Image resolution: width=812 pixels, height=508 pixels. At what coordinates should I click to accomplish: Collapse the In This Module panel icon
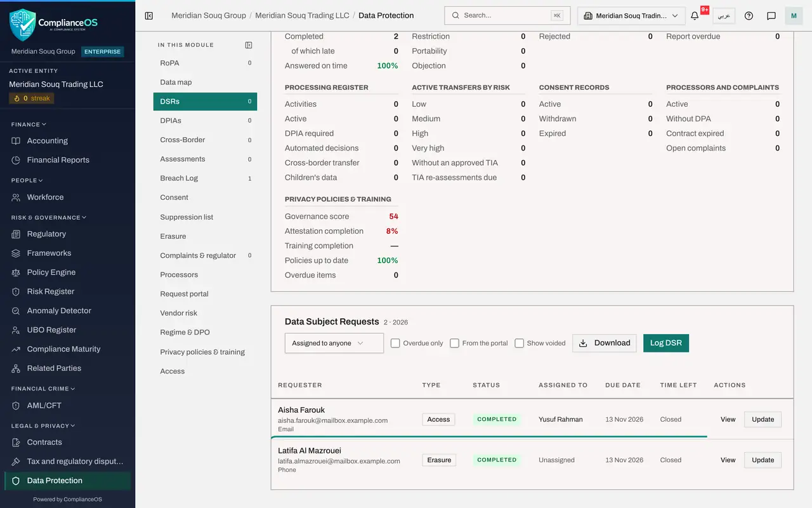pos(249,45)
